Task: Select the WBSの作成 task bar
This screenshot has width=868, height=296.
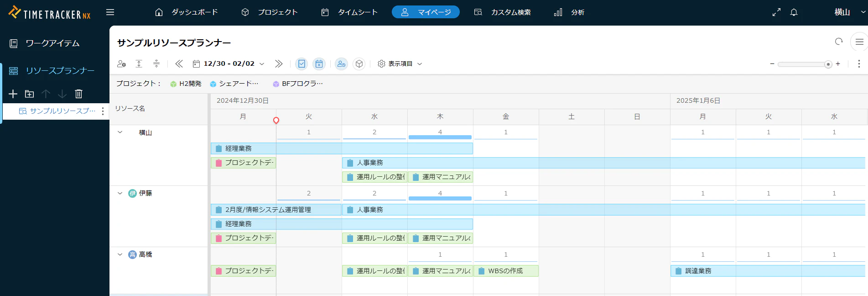Action: pos(506,271)
